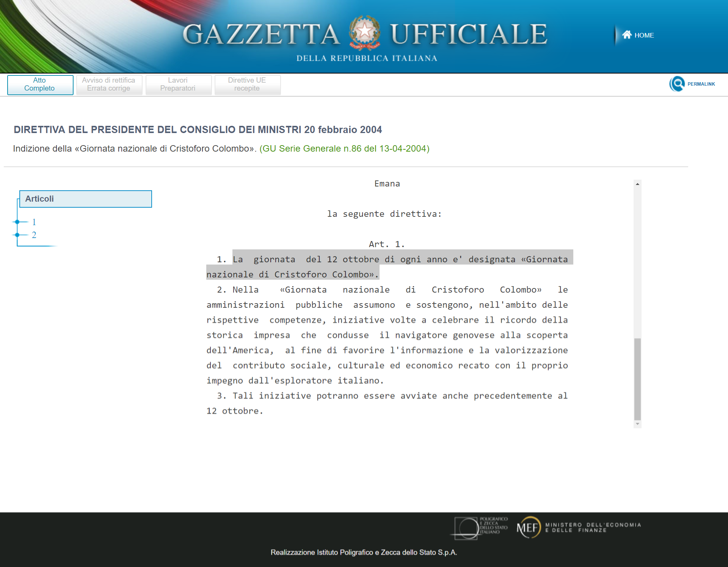The image size is (728, 567).
Task: Switch to the Lavori Preparatori tab
Action: [x=178, y=85]
